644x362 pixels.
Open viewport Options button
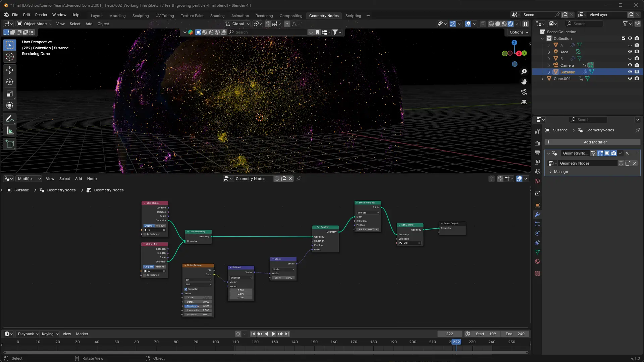(x=519, y=32)
